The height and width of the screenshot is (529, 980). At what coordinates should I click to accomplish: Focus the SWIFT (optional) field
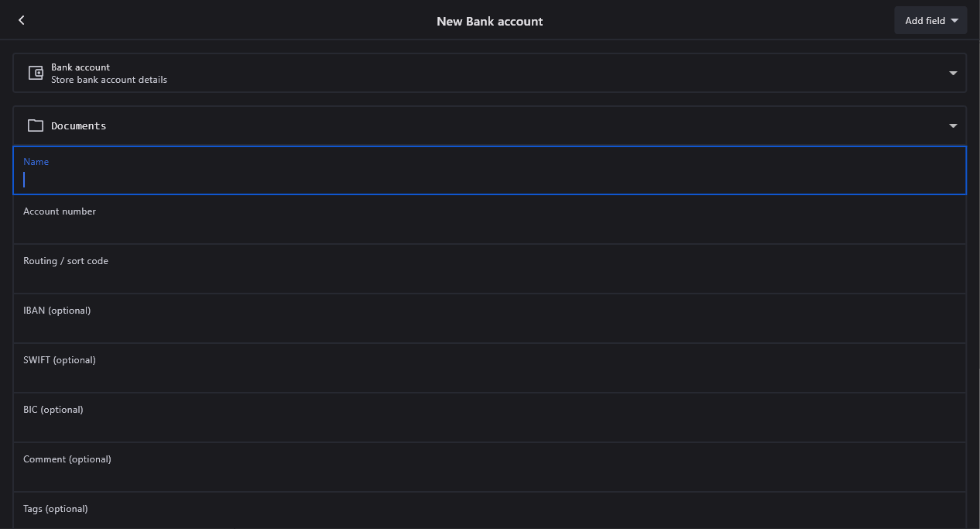pos(489,376)
